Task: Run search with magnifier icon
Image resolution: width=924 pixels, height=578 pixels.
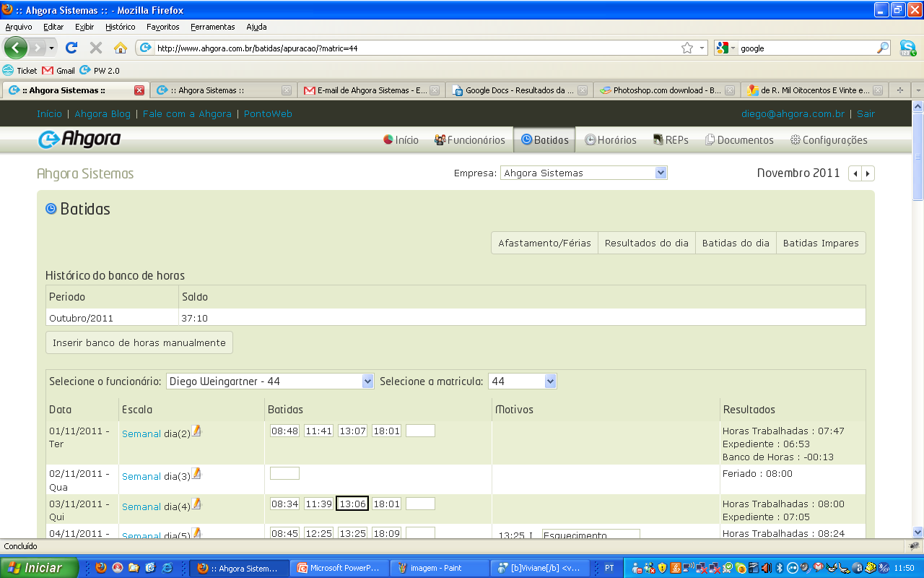Action: point(883,48)
